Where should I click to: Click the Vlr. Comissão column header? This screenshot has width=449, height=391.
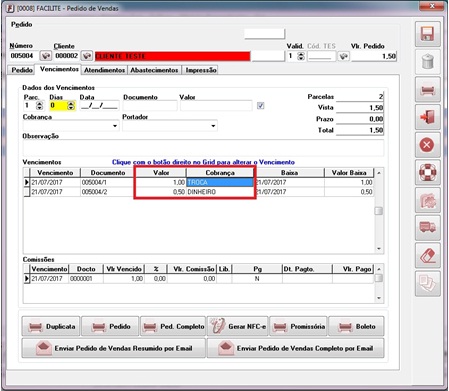click(193, 269)
